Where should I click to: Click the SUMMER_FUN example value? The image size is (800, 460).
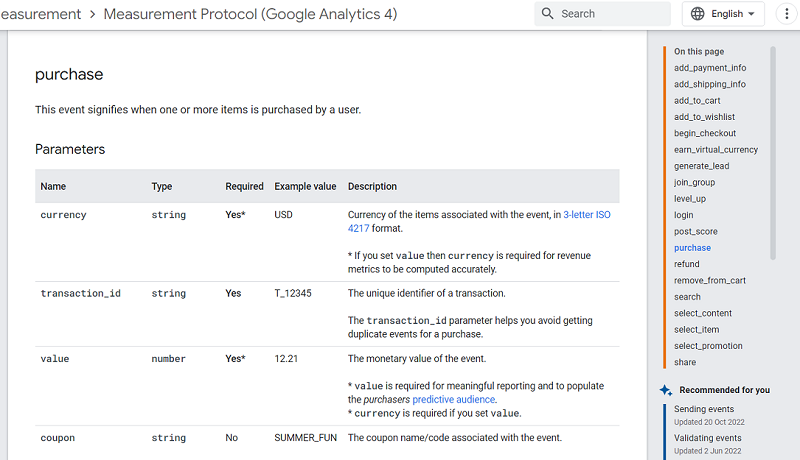click(306, 438)
